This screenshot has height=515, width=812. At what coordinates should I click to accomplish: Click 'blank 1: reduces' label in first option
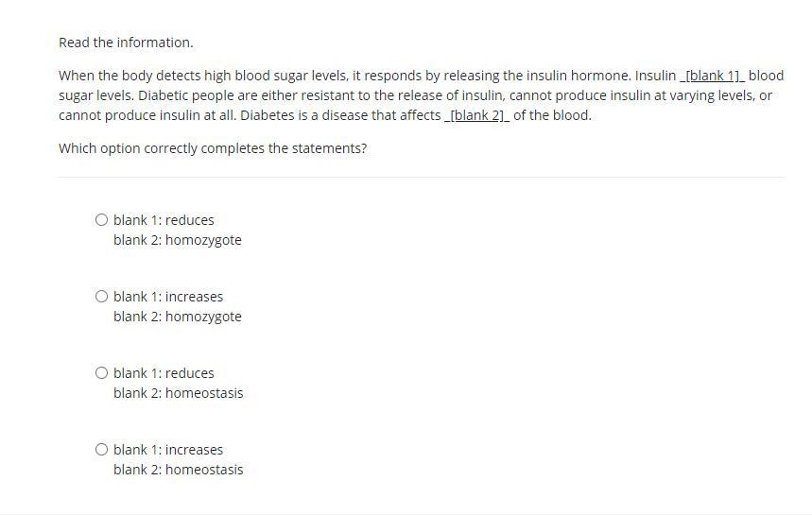(x=164, y=220)
